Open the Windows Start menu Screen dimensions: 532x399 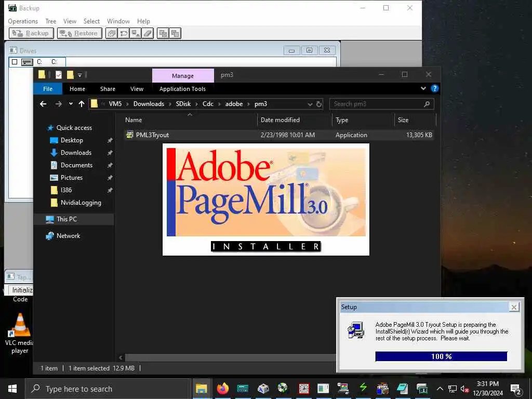[x=12, y=389]
